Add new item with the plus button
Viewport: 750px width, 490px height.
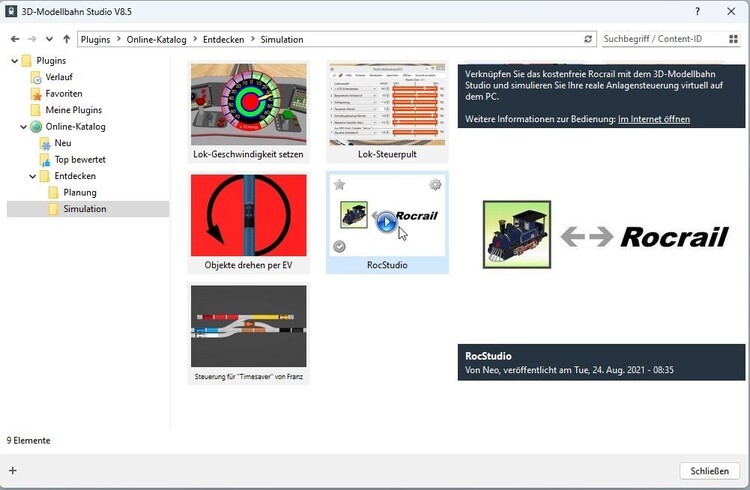click(x=13, y=470)
